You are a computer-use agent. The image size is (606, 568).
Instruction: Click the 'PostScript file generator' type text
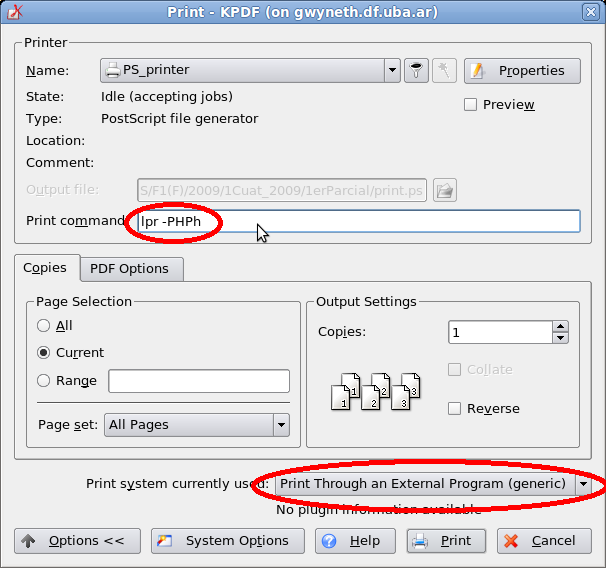(x=179, y=119)
